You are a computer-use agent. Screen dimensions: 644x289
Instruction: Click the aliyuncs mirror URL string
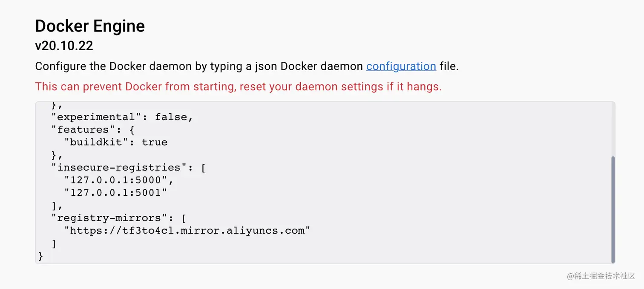187,231
